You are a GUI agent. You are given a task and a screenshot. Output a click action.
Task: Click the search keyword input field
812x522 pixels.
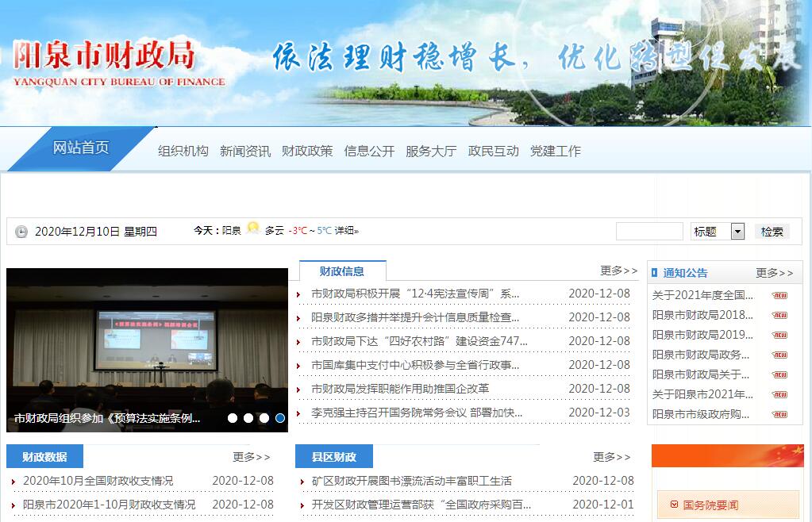(x=648, y=232)
